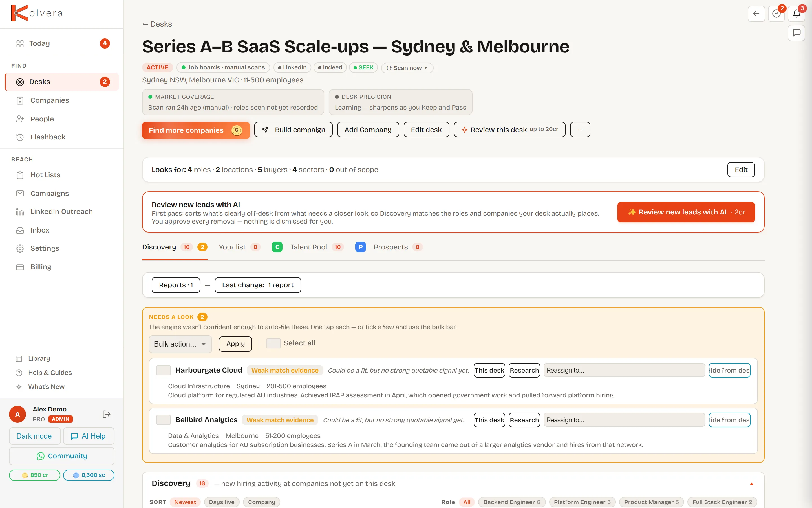The height and width of the screenshot is (508, 812).
Task: Click Find more companies button
Action: [x=196, y=130]
